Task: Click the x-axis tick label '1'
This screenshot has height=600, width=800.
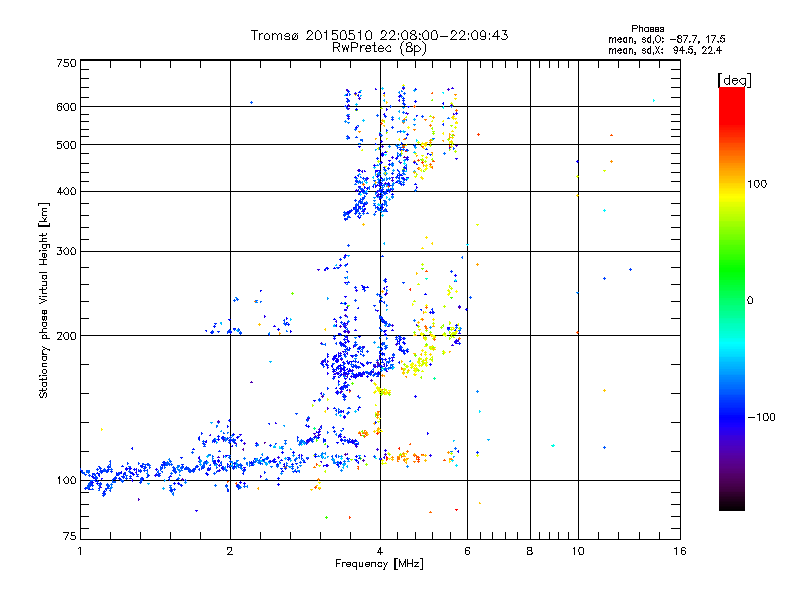Action: click(x=80, y=551)
